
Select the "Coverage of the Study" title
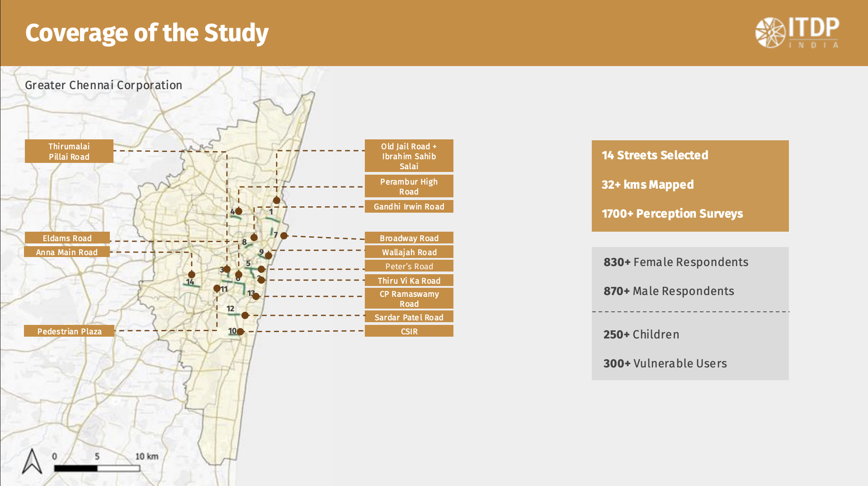[x=147, y=33]
